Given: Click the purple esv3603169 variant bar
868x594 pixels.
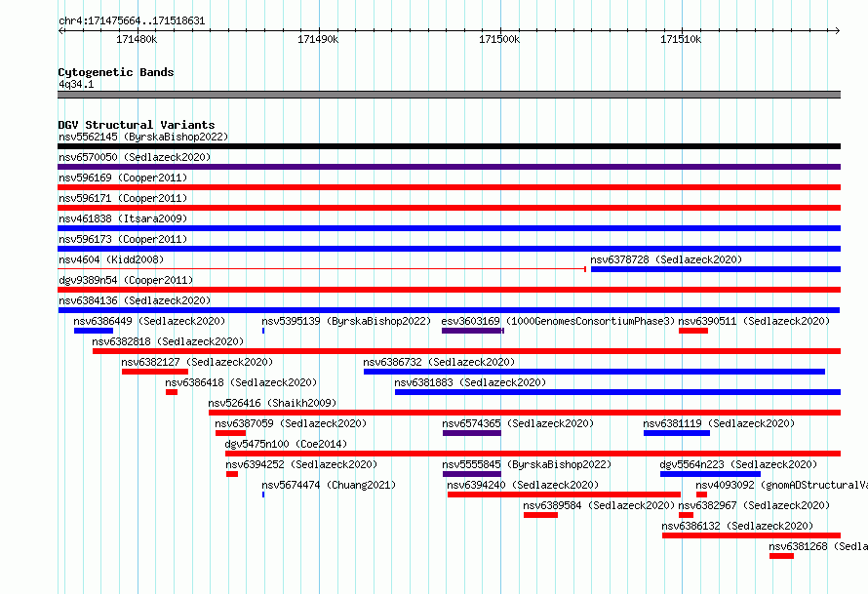Looking at the screenshot, I should point(473,331).
